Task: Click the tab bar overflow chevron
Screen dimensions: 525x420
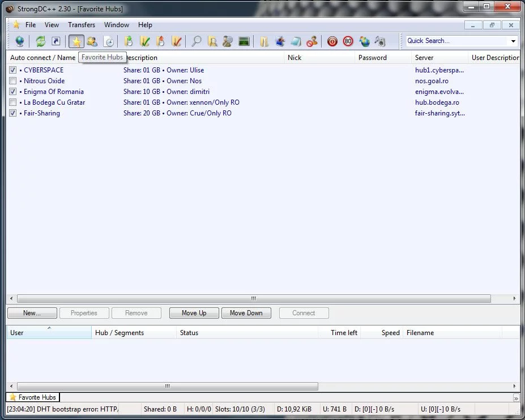Action: [x=516, y=398]
